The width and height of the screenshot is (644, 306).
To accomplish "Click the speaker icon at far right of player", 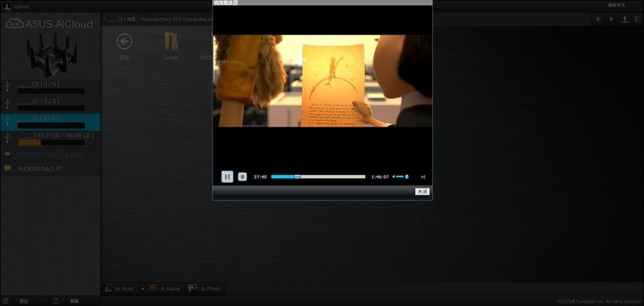I will 423,176.
